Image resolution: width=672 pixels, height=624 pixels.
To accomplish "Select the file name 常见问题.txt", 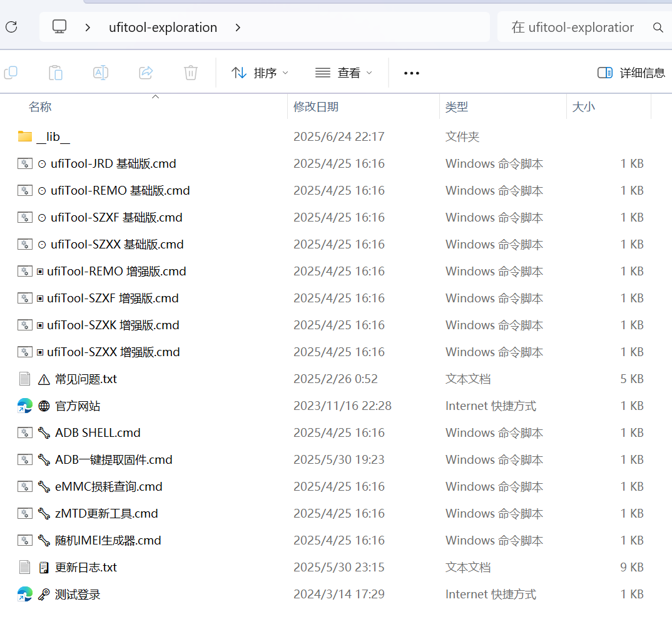I will click(x=86, y=379).
